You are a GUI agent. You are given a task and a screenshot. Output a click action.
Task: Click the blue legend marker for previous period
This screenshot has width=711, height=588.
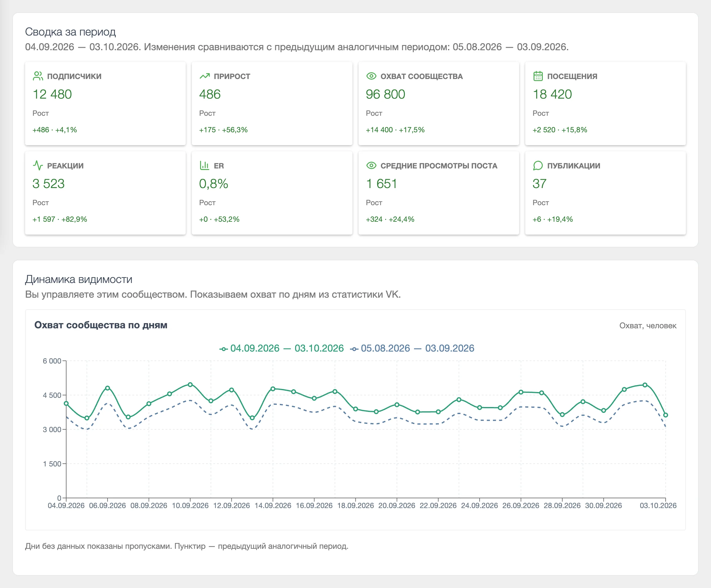[354, 349]
